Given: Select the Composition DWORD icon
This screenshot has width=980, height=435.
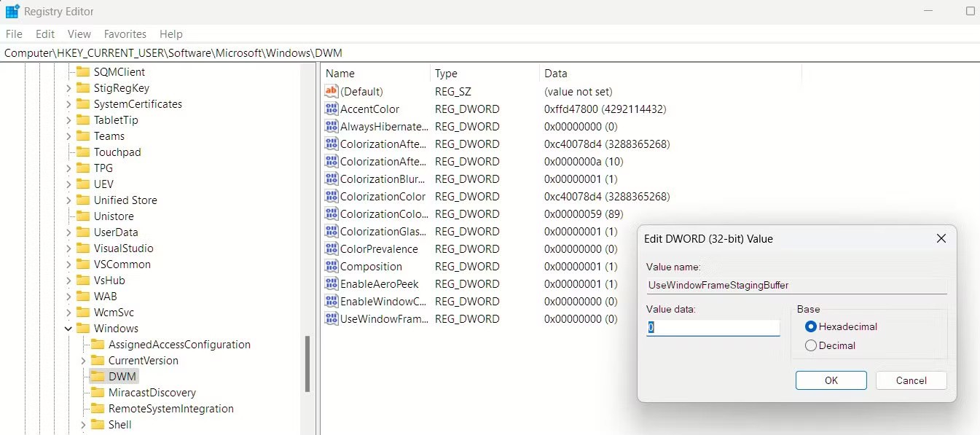Looking at the screenshot, I should (332, 267).
